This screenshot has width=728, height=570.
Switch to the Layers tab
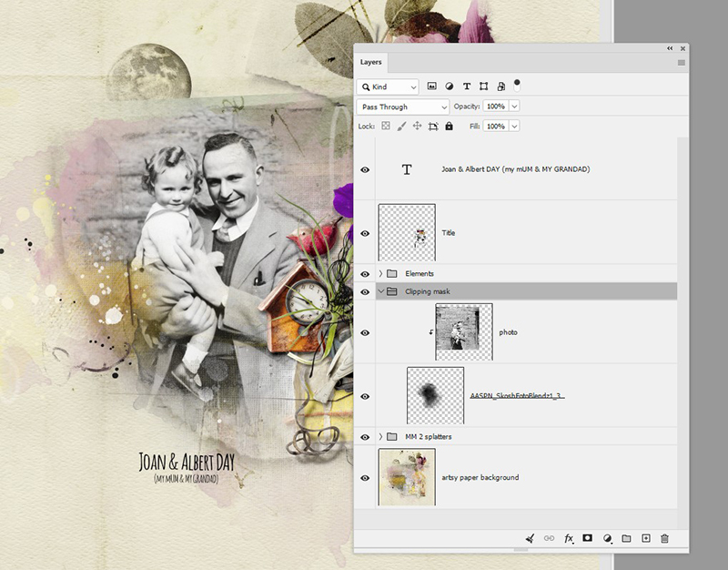pos(371,62)
